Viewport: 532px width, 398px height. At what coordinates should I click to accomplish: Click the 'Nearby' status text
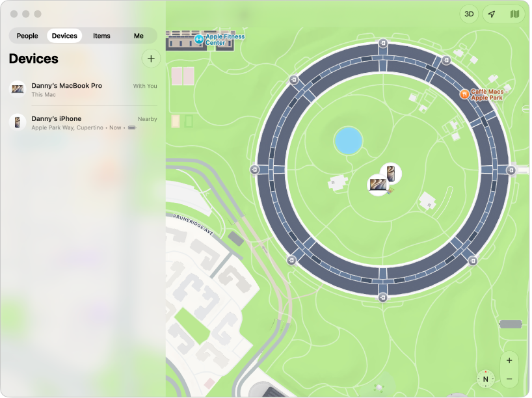coord(147,119)
